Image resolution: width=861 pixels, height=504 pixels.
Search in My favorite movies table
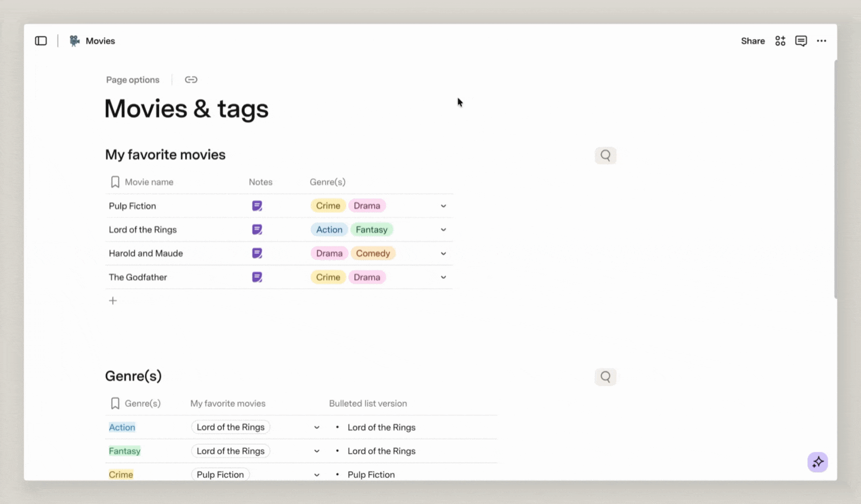[x=606, y=155]
